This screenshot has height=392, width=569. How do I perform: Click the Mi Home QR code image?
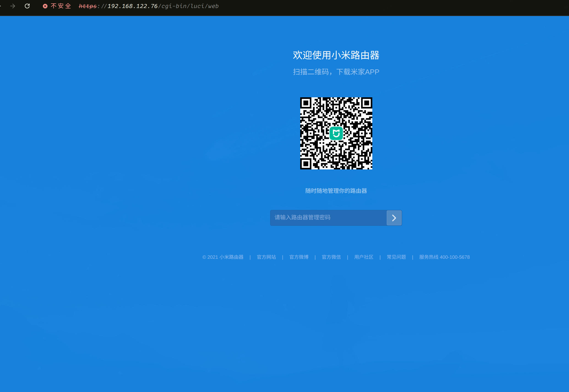[x=336, y=133]
